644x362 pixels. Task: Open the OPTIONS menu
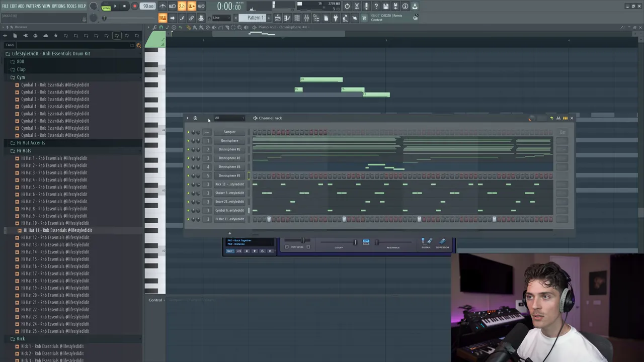pyautogui.click(x=58, y=6)
